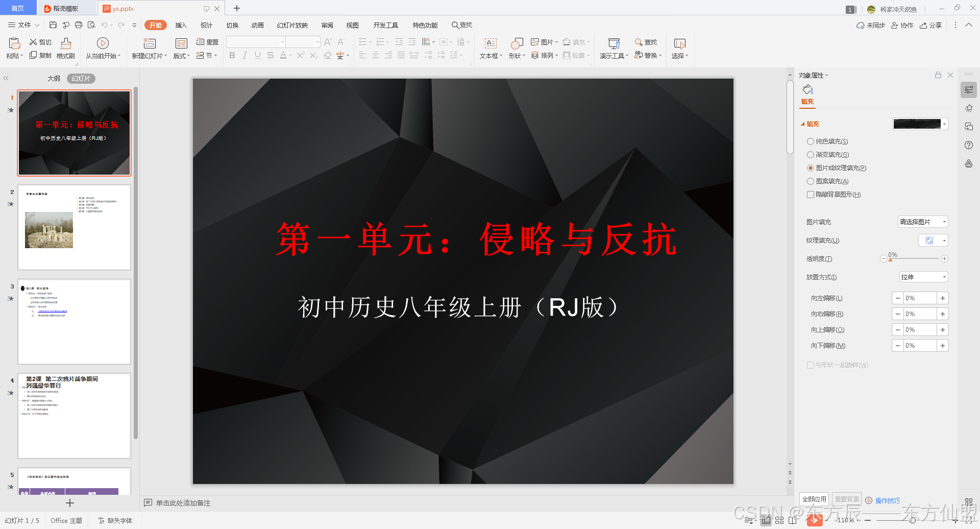
Task: Open the Animation ribbon tab
Action: pyautogui.click(x=257, y=25)
